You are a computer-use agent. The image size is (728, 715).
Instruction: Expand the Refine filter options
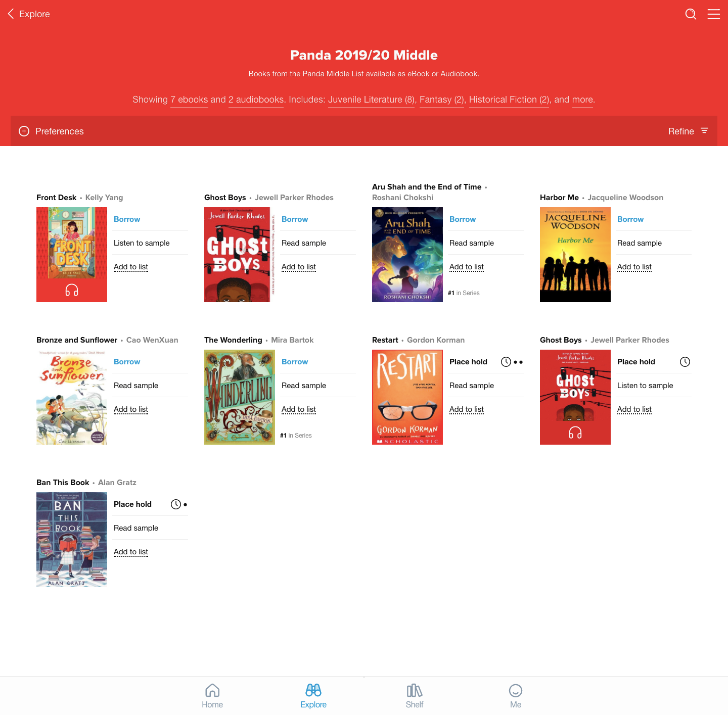pos(688,131)
